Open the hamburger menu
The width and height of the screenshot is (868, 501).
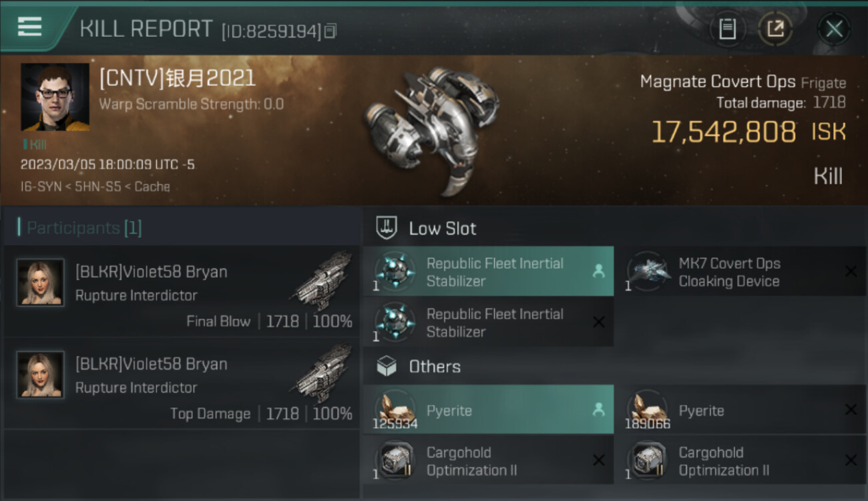coord(30,27)
